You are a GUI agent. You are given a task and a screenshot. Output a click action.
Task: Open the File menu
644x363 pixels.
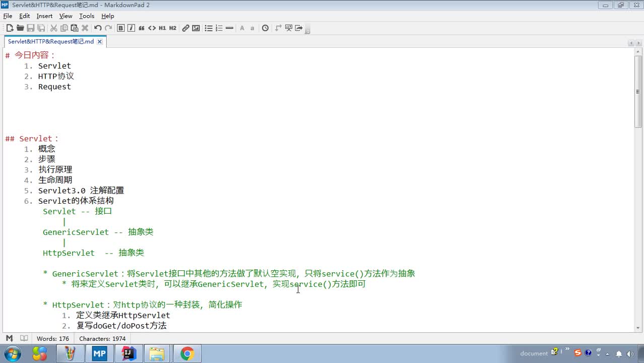click(8, 16)
